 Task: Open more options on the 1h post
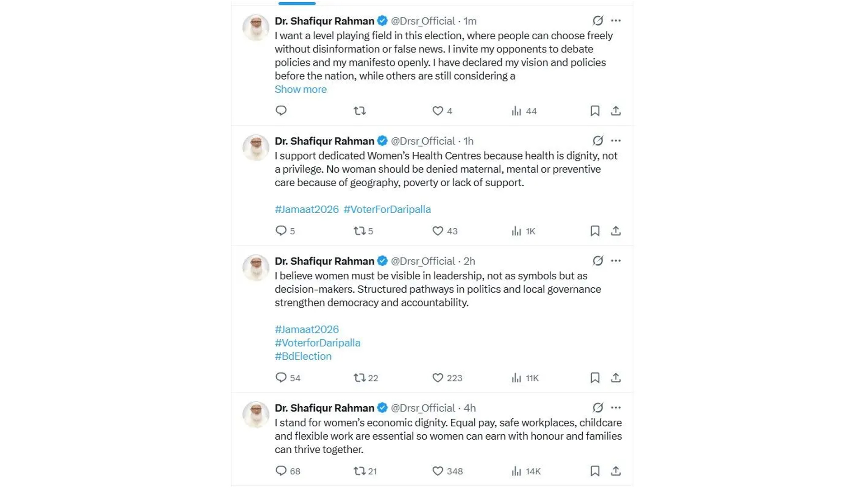point(616,141)
